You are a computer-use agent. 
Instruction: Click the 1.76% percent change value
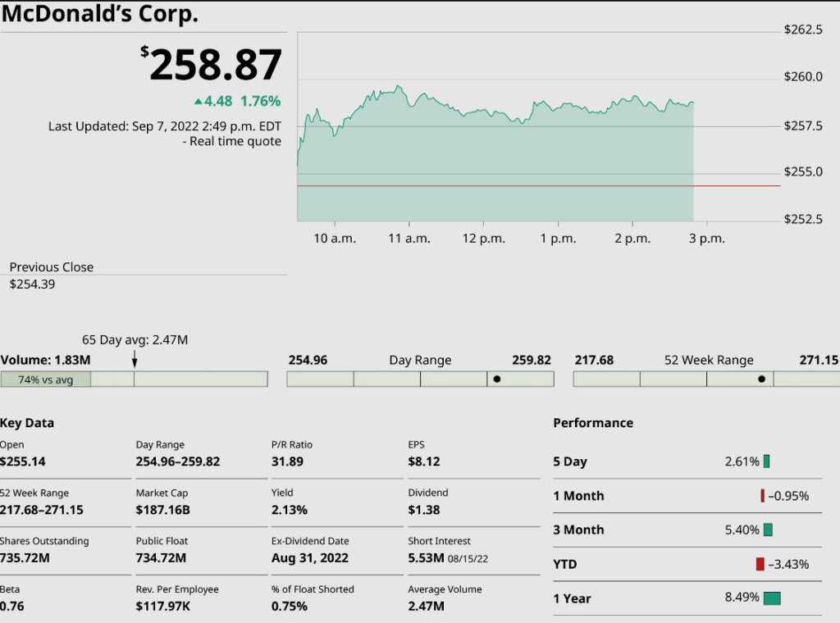tap(260, 101)
